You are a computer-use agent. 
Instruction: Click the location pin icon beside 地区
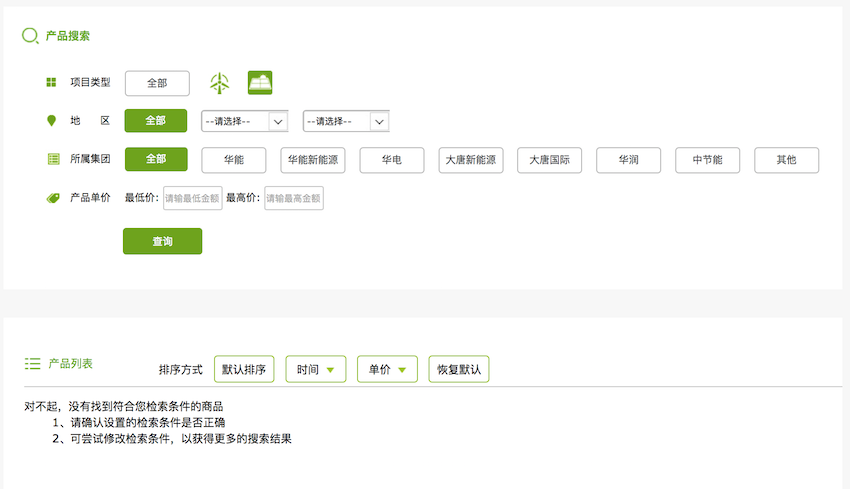tap(51, 120)
